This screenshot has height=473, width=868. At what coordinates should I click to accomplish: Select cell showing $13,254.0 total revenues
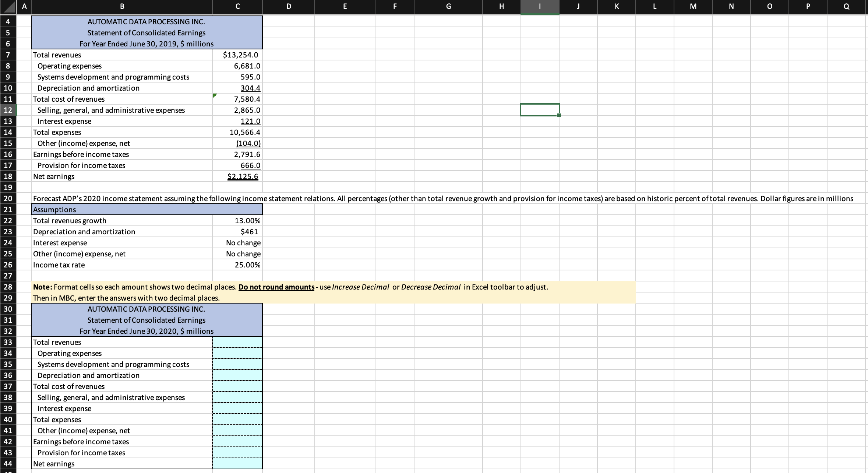pos(237,55)
